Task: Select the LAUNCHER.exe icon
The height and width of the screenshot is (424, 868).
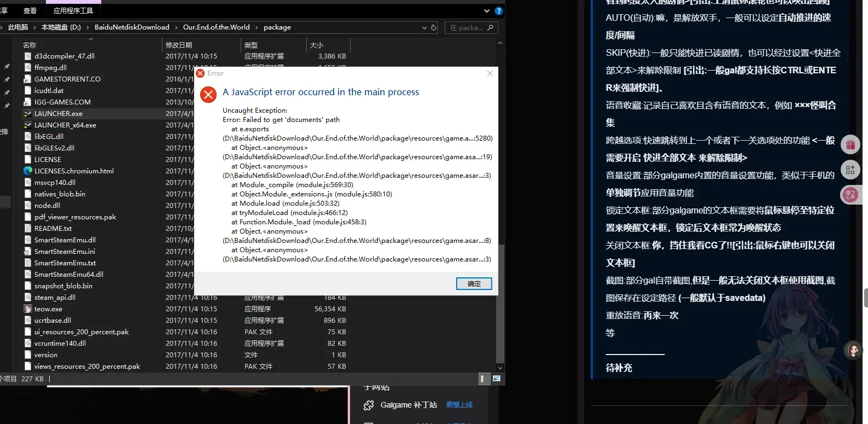Action: [x=28, y=113]
